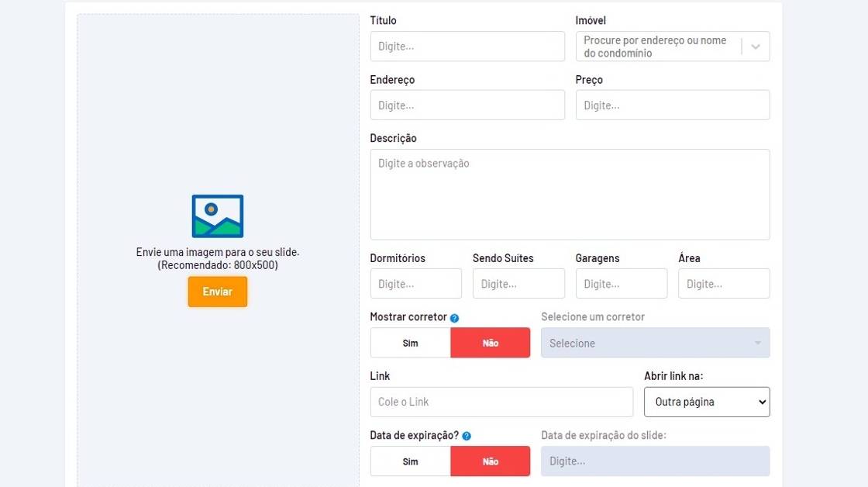Click help icon next to Mostrar corretor

tap(455, 318)
